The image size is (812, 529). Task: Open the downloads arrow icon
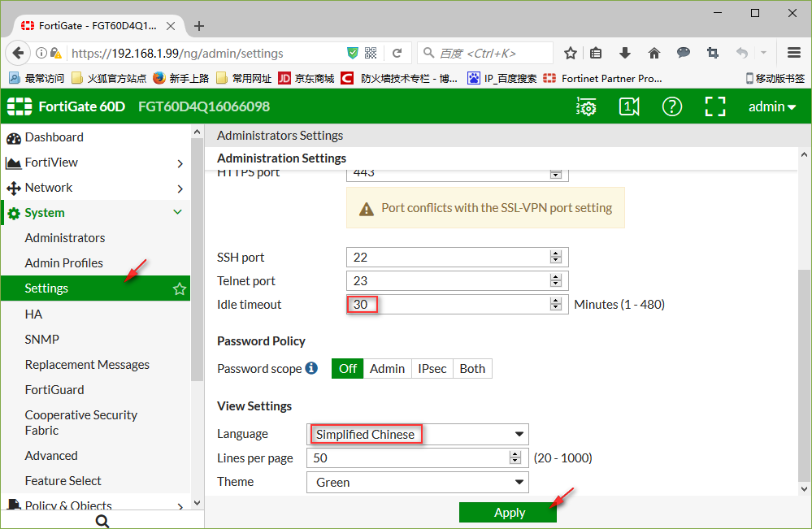[625, 53]
